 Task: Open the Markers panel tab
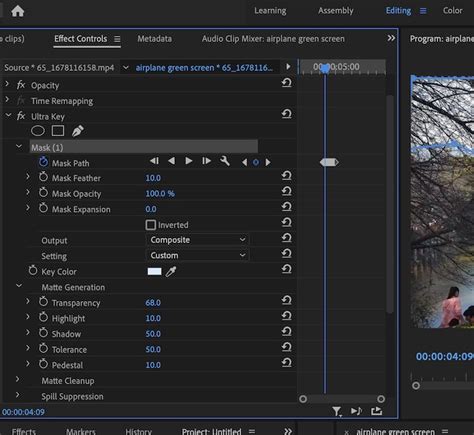[81, 431]
